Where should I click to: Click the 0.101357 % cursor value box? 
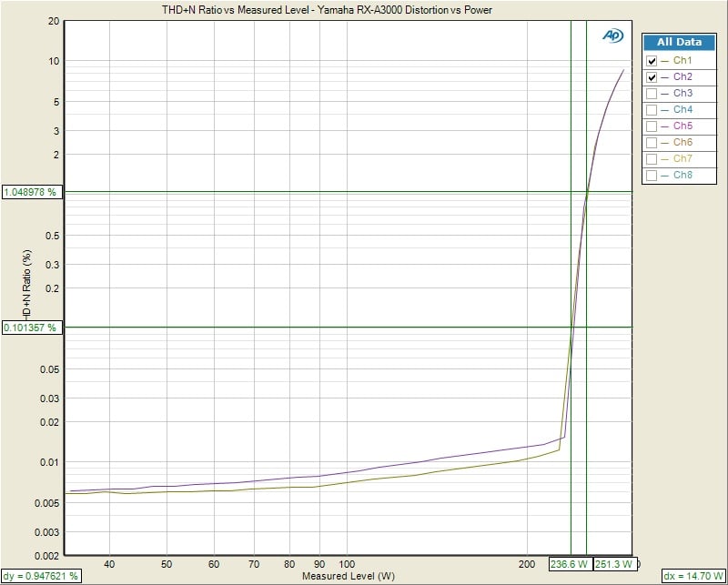point(32,327)
